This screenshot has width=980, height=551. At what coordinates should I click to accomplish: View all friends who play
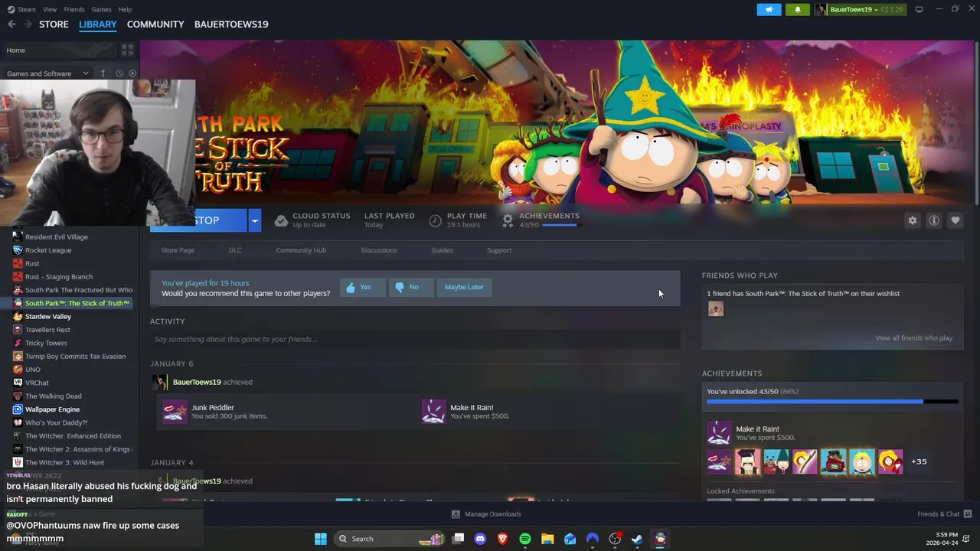click(x=913, y=338)
